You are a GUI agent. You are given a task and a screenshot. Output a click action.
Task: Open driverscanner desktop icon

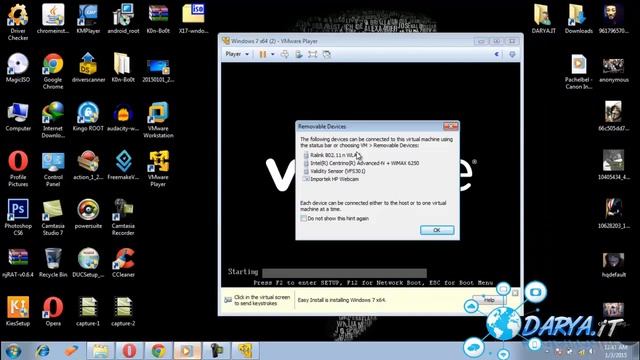click(88, 68)
